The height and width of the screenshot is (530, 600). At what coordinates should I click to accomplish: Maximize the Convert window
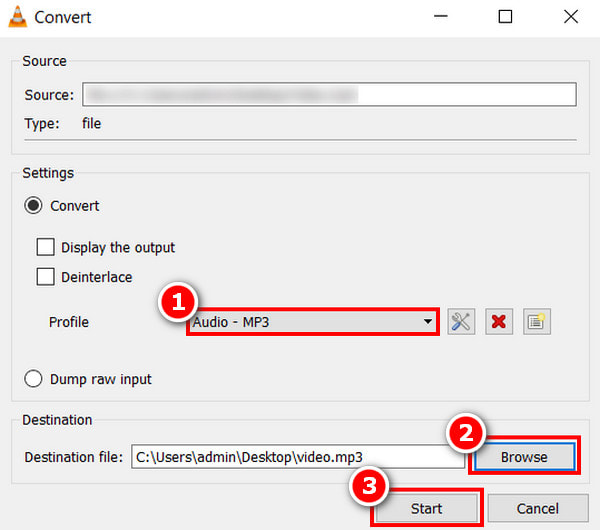(x=505, y=17)
